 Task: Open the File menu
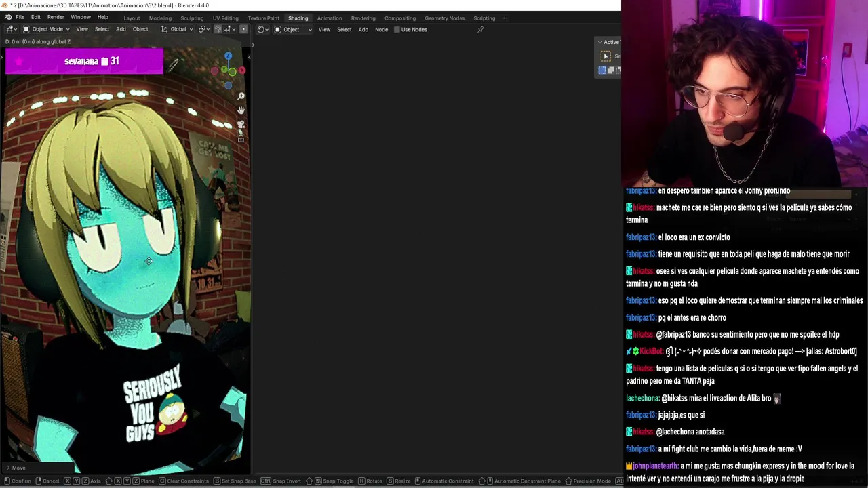coord(20,17)
